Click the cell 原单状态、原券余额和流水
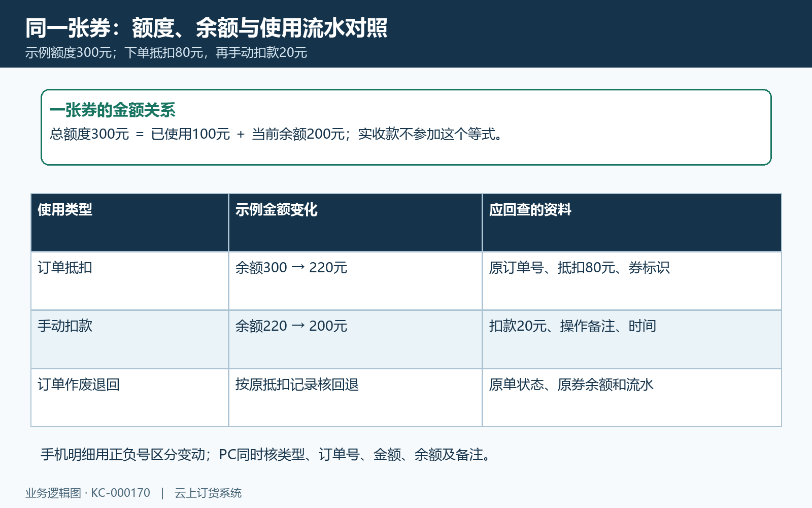This screenshot has width=812, height=508. [632, 398]
